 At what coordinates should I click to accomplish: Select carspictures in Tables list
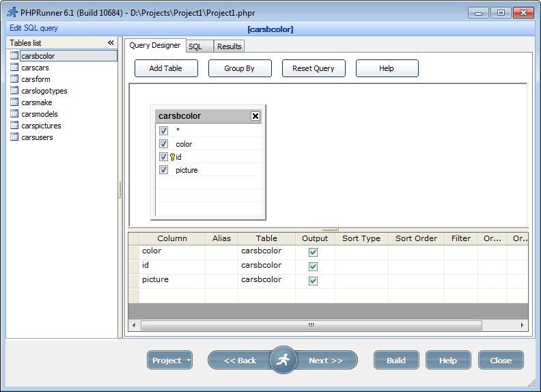coord(41,126)
